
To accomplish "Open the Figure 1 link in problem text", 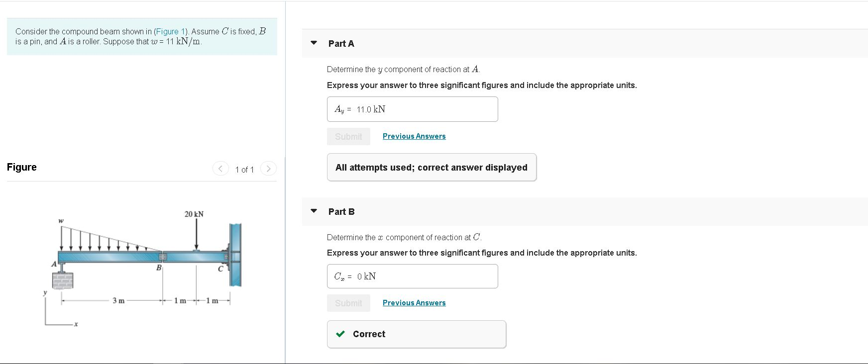I will click(x=169, y=31).
